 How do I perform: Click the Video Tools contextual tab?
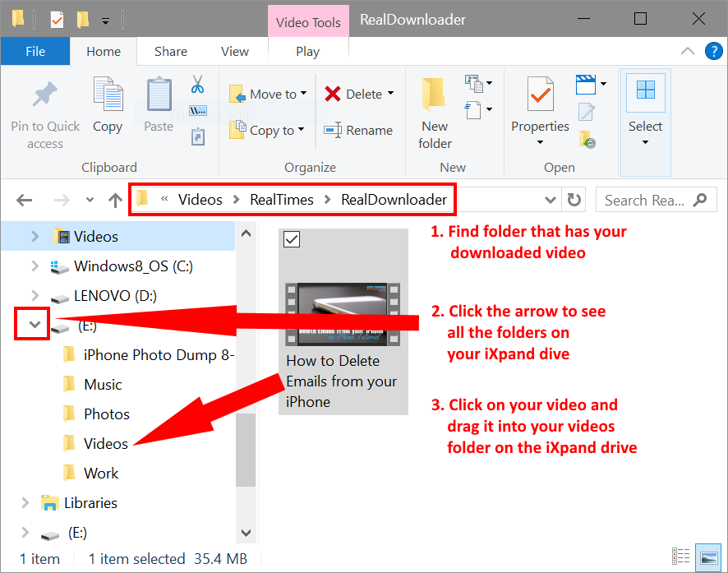coord(308,22)
